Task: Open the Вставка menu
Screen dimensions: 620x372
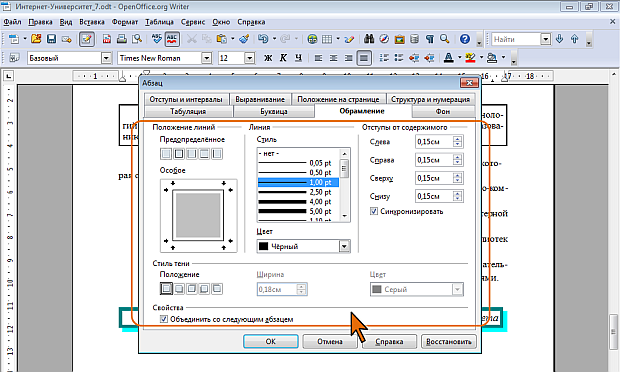Action: (x=92, y=22)
